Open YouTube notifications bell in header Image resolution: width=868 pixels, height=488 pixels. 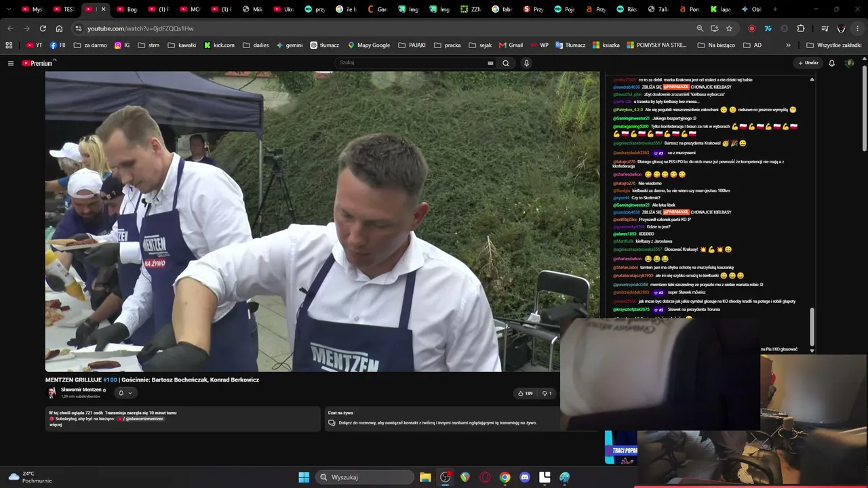[831, 63]
